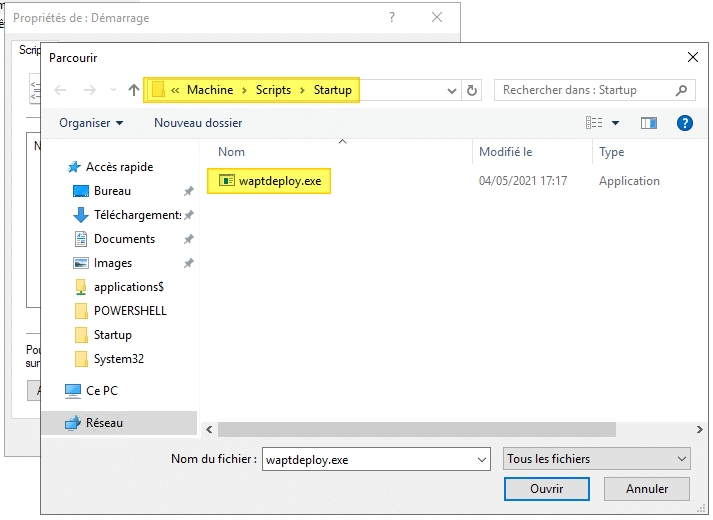
Task: Refresh the Startup folder view
Action: click(x=472, y=90)
